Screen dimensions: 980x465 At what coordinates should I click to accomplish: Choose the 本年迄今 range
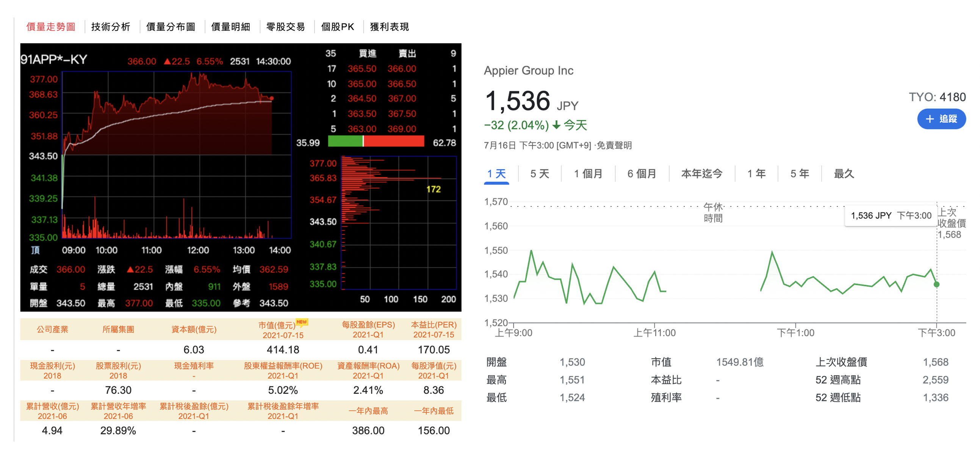pyautogui.click(x=701, y=174)
